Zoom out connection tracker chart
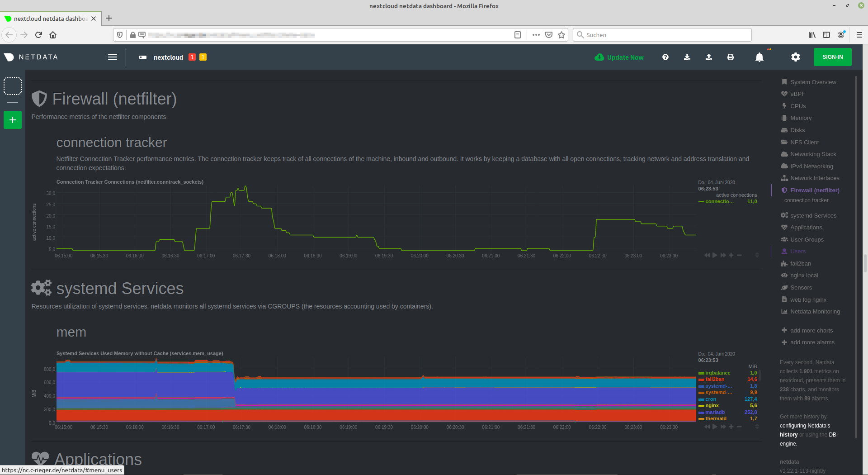The image size is (868, 475). point(739,255)
